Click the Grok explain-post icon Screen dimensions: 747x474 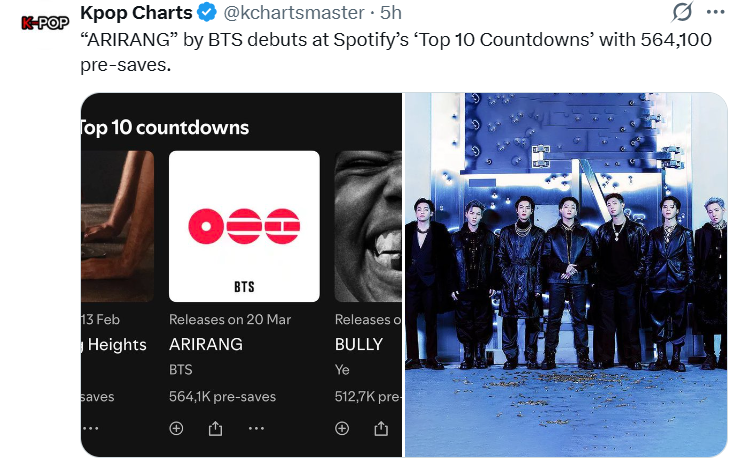(682, 12)
